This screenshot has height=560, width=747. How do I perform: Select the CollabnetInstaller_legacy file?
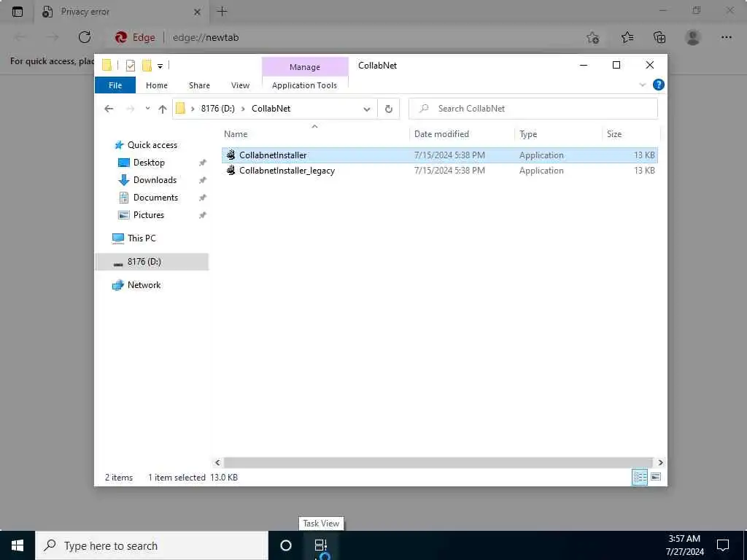439,171
